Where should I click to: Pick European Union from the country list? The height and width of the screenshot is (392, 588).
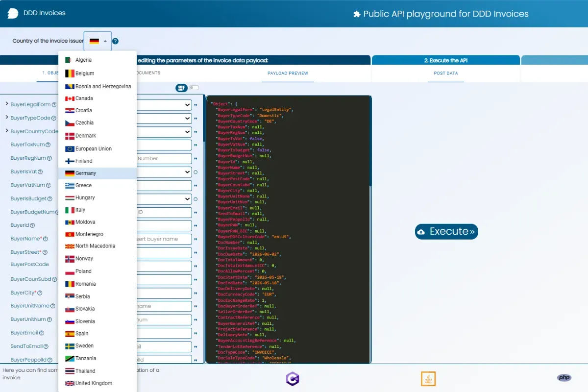98,148
